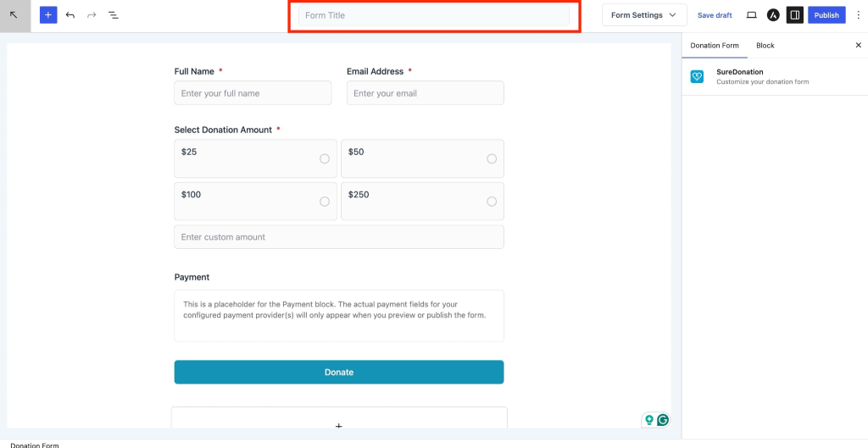The height and width of the screenshot is (448, 868).
Task: Switch to the Donation Form tab
Action: point(714,46)
